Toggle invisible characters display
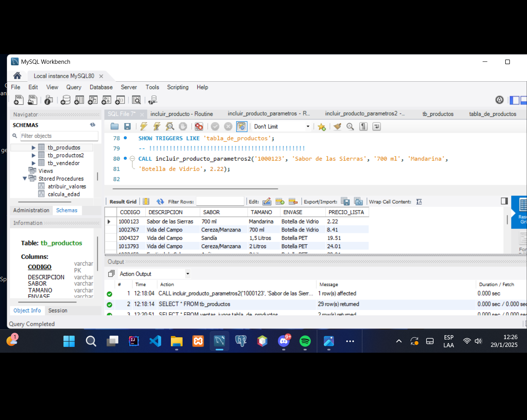The width and height of the screenshot is (527, 420). pos(364,126)
